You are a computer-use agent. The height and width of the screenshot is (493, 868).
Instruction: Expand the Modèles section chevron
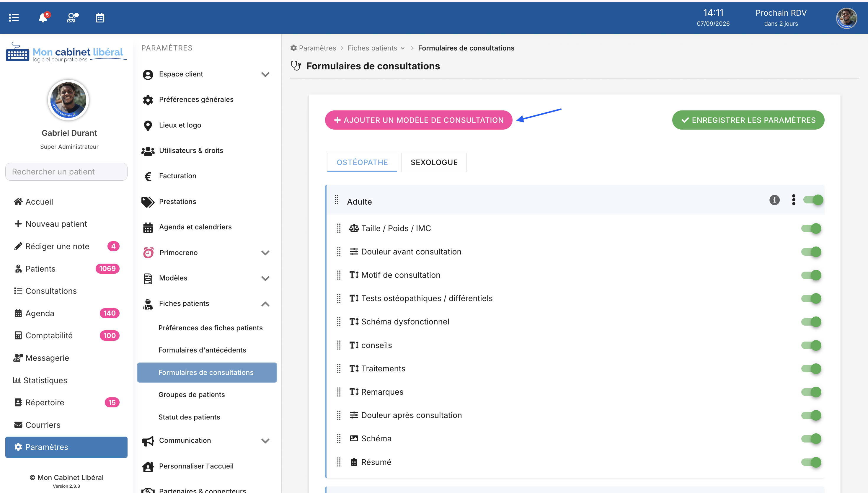265,278
